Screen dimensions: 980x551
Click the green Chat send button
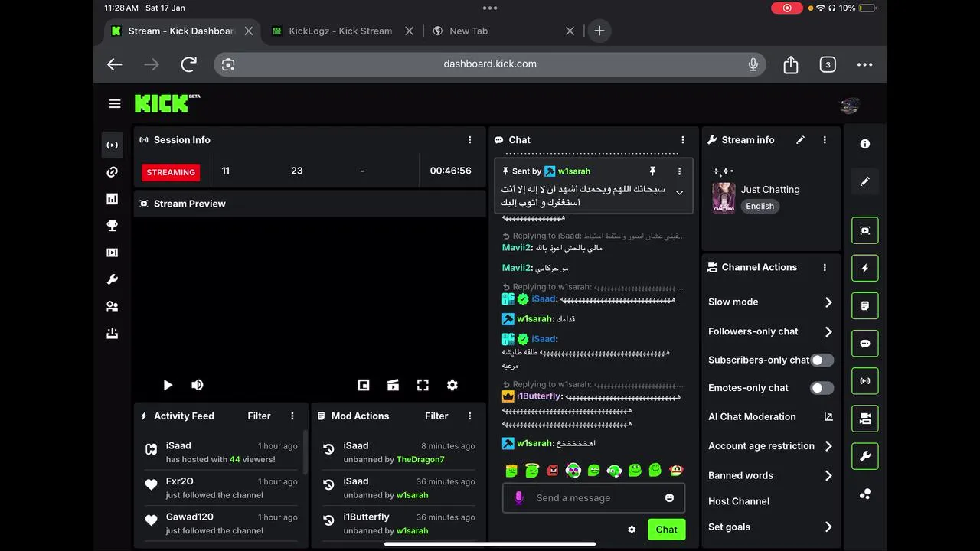tap(666, 530)
